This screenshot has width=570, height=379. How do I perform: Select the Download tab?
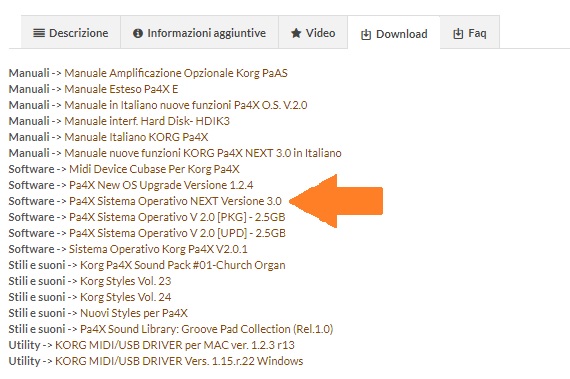(x=394, y=33)
